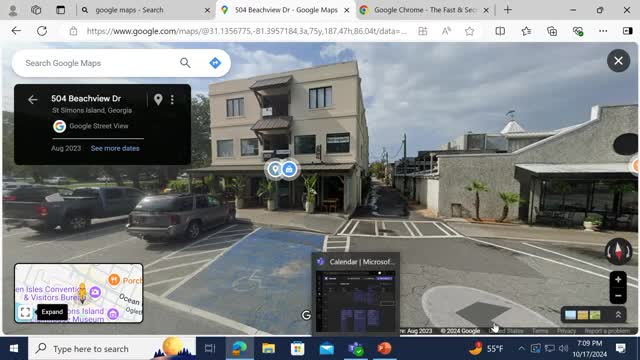Click the Type here to search taskbar box
Screen dimensions: 640x360
tap(112, 349)
